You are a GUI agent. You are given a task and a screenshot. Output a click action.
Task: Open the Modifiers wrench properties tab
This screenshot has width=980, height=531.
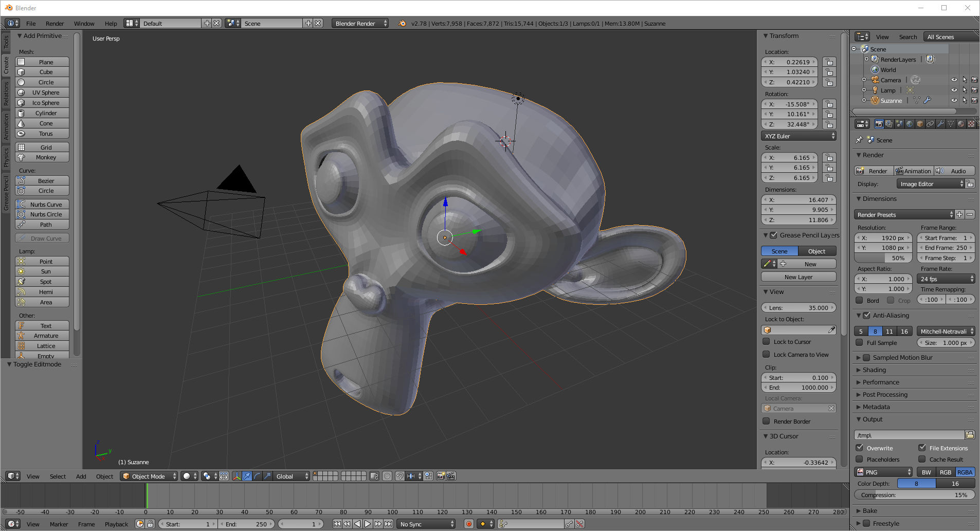click(940, 124)
